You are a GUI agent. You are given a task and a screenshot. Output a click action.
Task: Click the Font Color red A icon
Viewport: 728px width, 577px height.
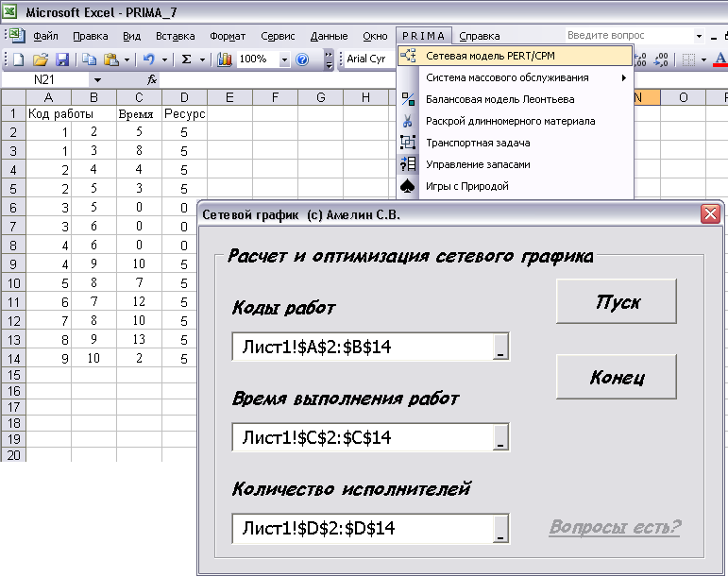coord(720,59)
